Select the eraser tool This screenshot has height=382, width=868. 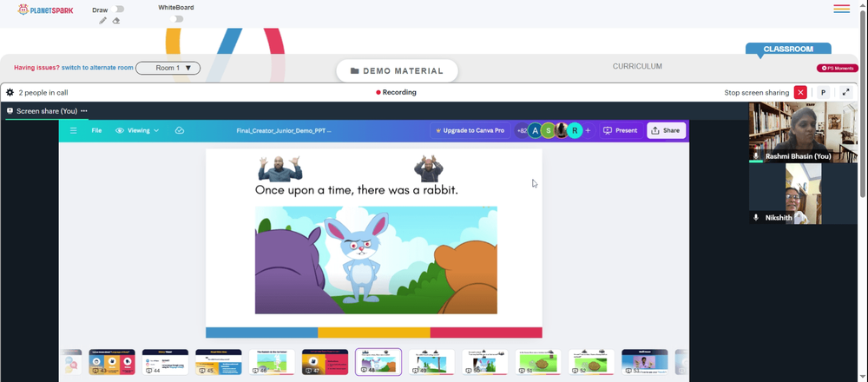pyautogui.click(x=116, y=21)
